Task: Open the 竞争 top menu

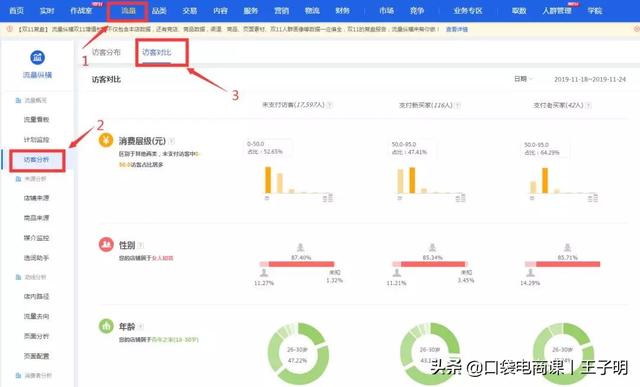Action: [x=417, y=11]
